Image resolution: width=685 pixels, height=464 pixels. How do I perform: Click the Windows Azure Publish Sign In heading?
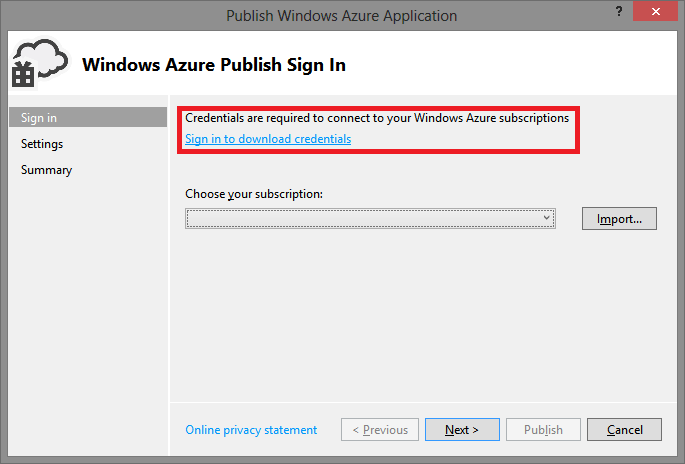[x=214, y=65]
